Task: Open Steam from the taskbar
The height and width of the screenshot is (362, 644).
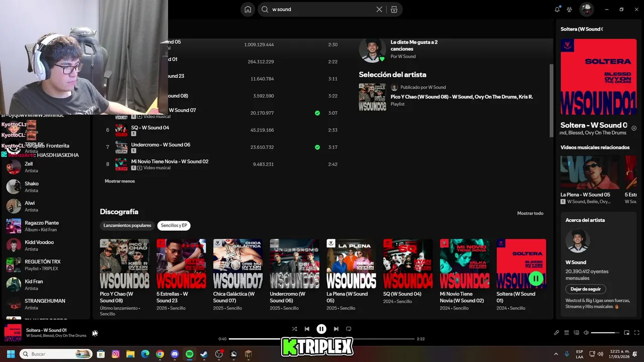Action: 204,354
